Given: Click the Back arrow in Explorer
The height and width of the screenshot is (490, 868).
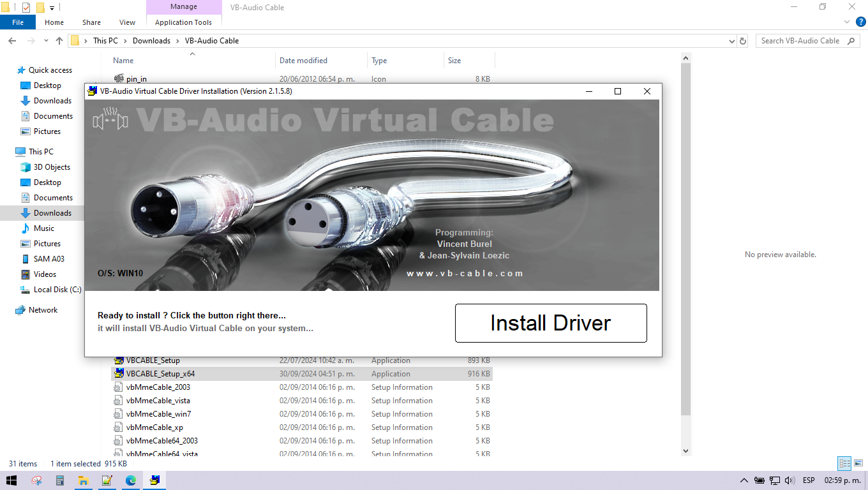Looking at the screenshot, I should pyautogui.click(x=11, y=41).
